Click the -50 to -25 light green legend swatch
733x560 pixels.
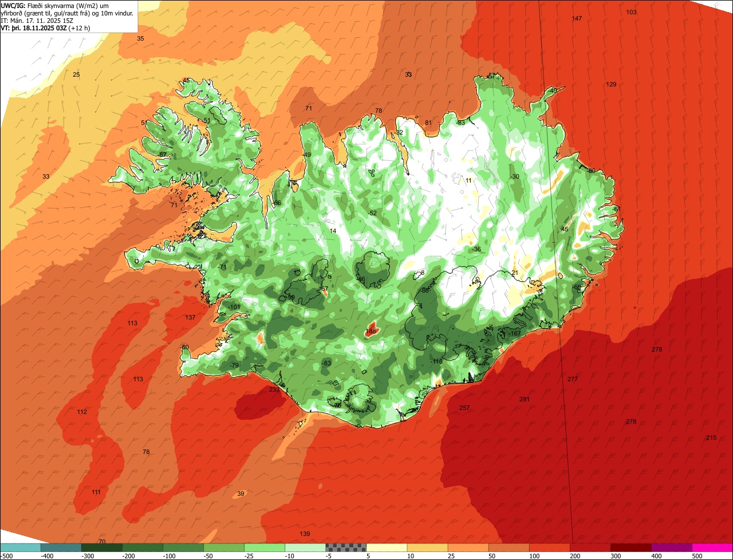[x=224, y=547]
